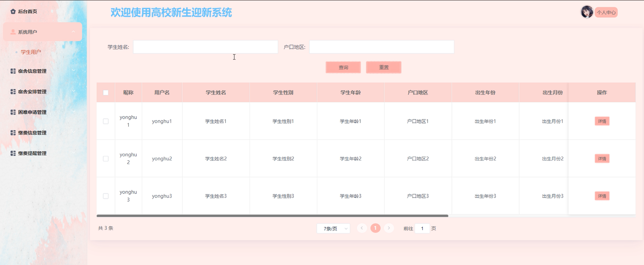
Task: Click the 出生年份 column header
Action: coord(485,93)
